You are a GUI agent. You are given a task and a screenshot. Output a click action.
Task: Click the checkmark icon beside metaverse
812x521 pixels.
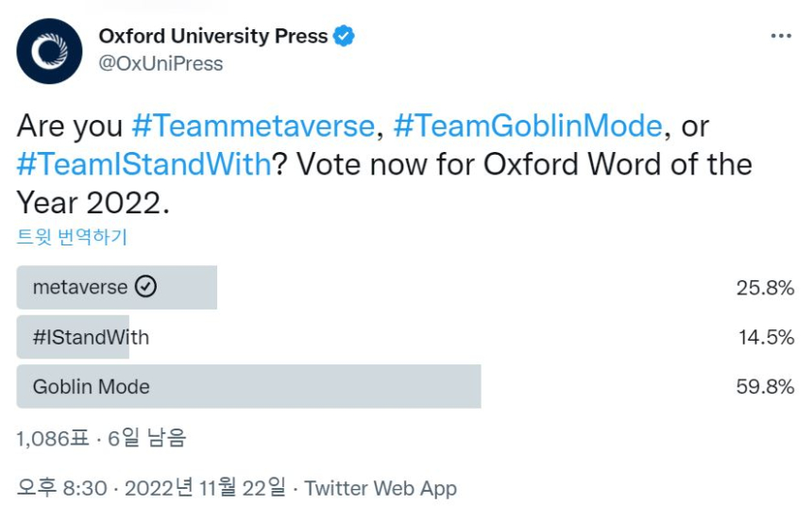pos(145,287)
